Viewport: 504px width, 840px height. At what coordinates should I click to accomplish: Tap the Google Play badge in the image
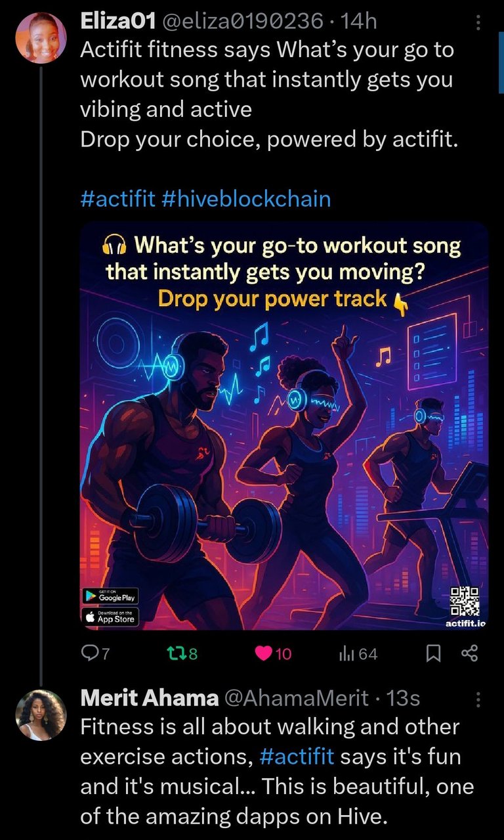(x=111, y=596)
